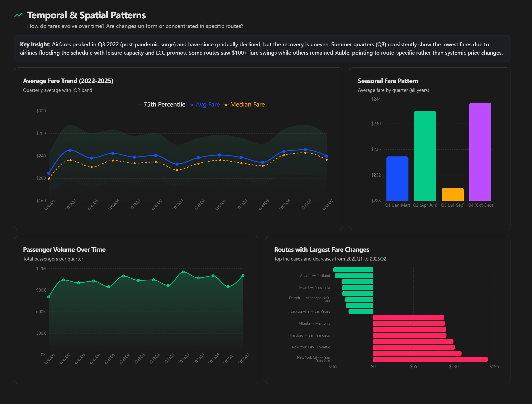Click the passenger volume peak point at 2024Q2

183,272
